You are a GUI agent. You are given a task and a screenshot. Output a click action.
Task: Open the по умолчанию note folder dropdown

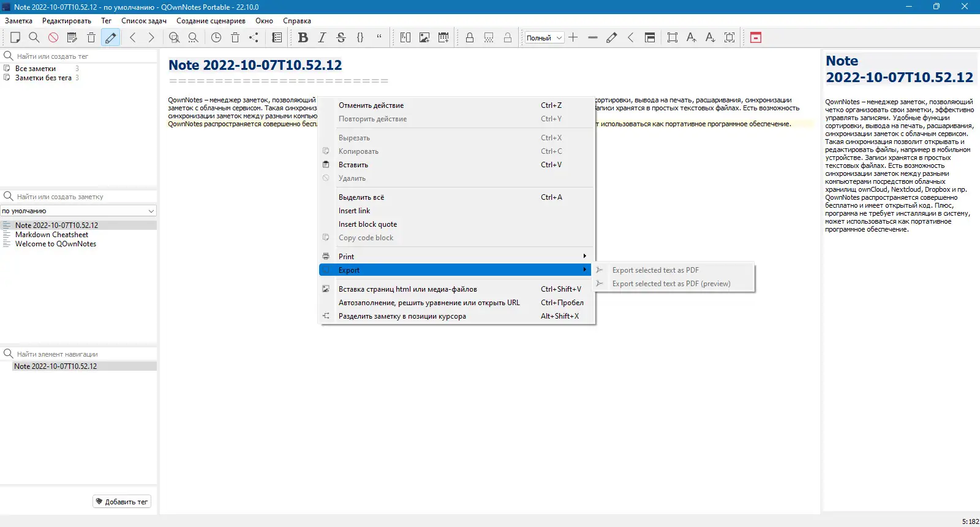[78, 211]
